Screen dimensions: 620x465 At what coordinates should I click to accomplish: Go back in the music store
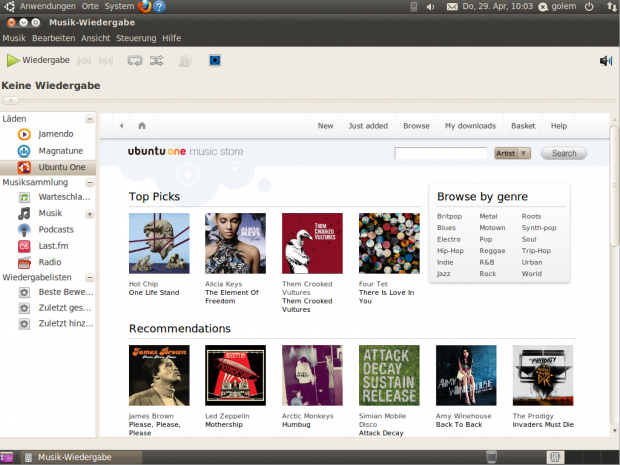click(121, 126)
